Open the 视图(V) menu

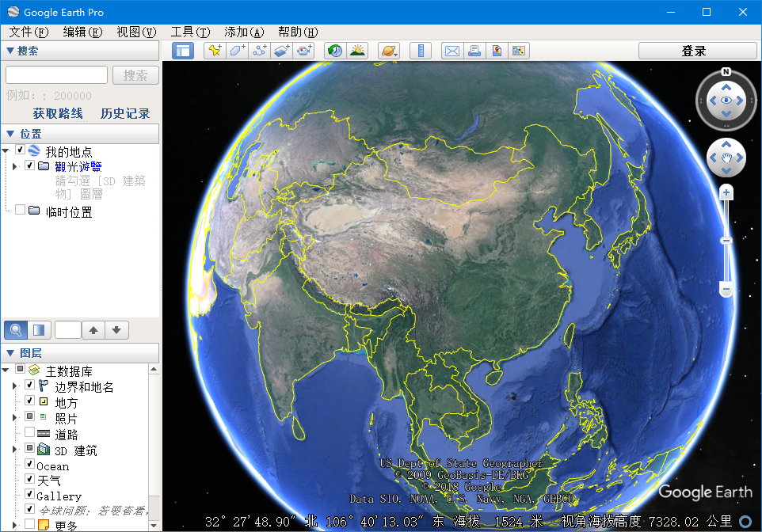click(136, 32)
